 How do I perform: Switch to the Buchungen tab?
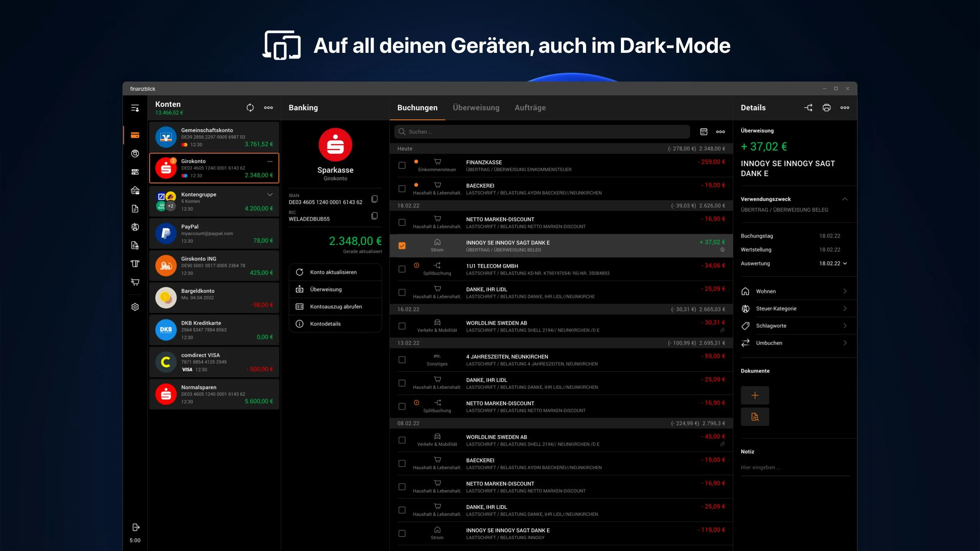click(417, 108)
